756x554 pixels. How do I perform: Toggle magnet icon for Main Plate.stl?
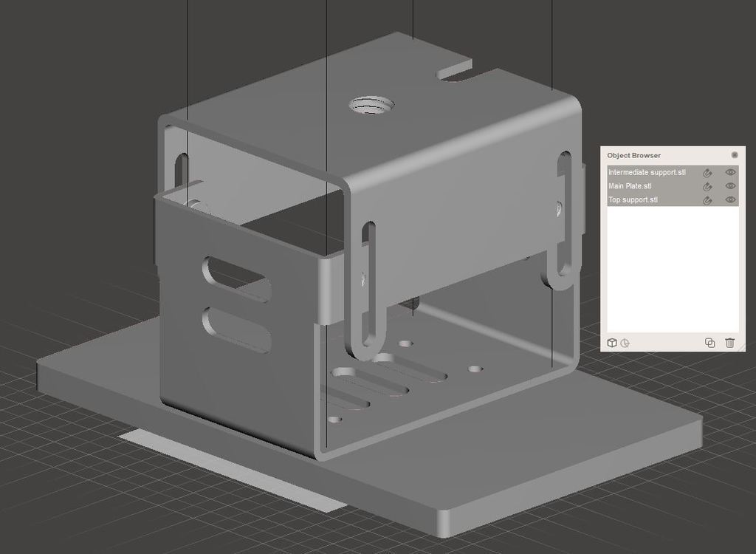[x=707, y=186]
